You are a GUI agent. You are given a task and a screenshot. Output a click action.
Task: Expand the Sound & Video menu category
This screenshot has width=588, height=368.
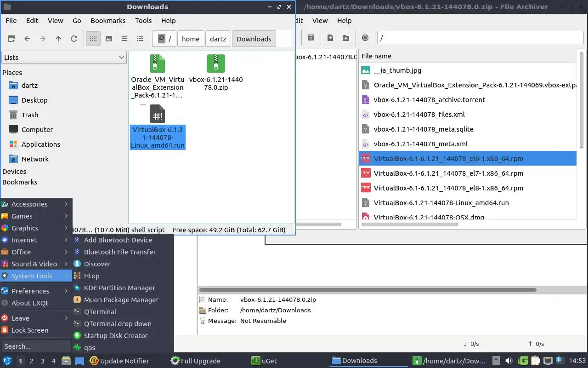pos(36,264)
